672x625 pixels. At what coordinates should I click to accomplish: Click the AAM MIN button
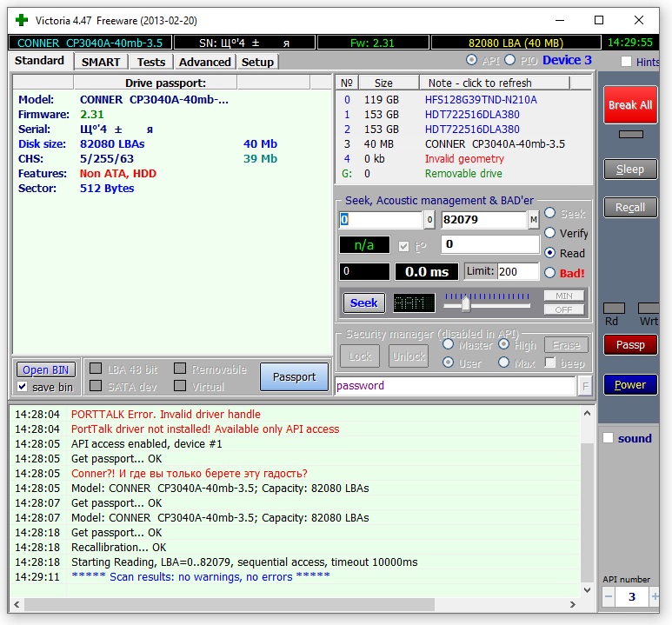pos(564,296)
